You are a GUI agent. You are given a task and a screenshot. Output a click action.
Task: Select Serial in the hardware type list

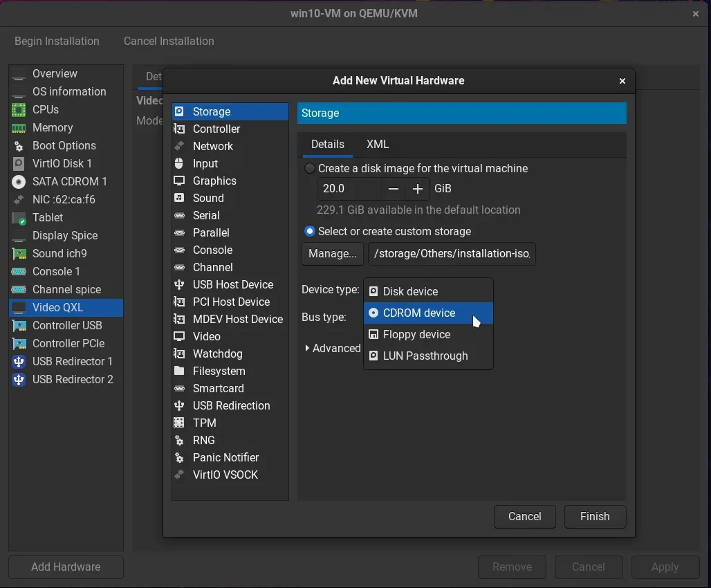coord(230,216)
